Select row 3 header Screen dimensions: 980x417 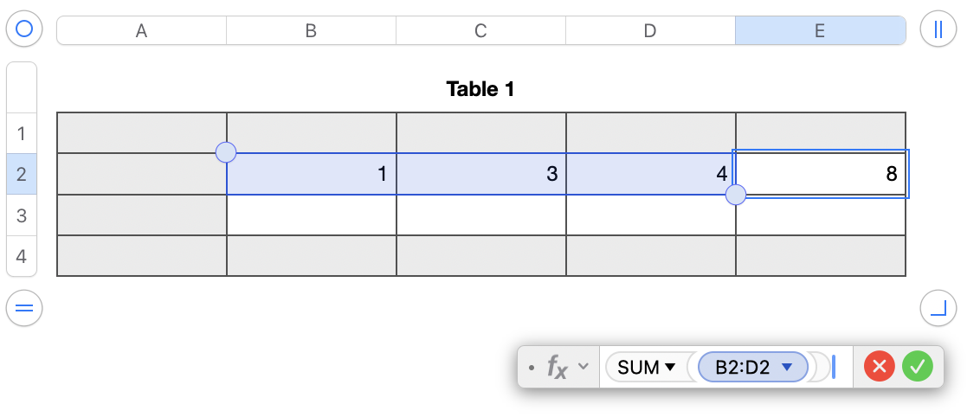(22, 215)
